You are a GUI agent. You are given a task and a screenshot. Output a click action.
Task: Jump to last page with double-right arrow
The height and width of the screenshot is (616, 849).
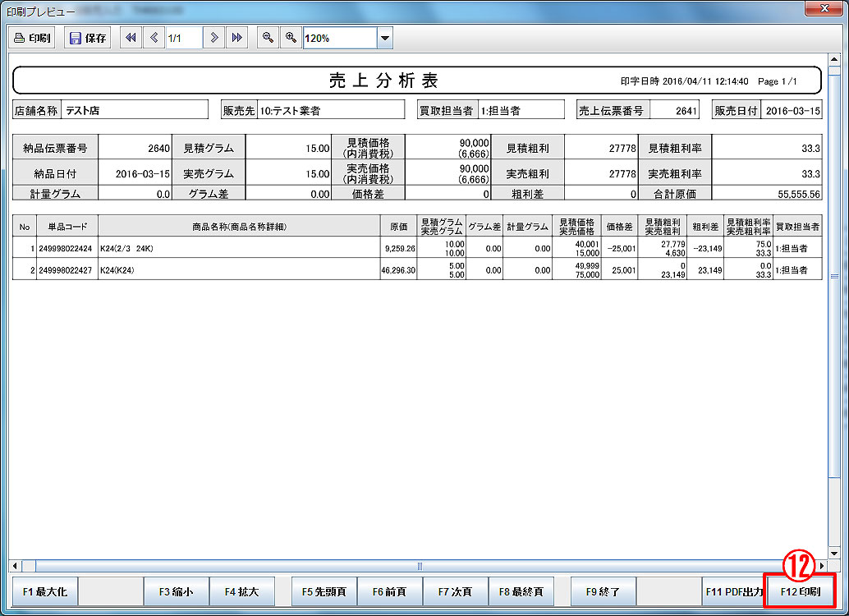236,38
